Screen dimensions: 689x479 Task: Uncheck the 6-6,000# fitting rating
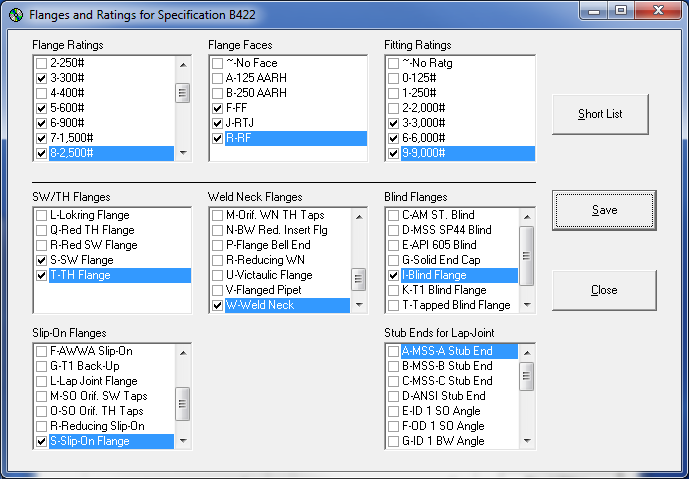393,138
